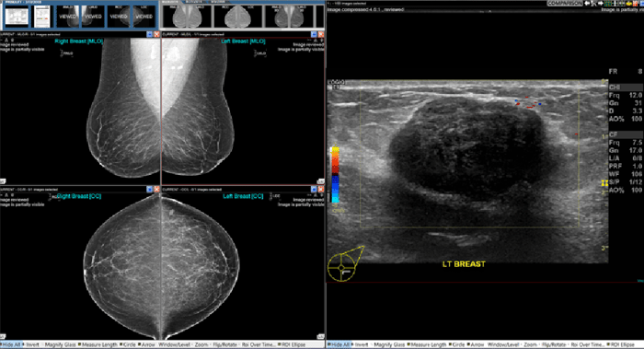Open the second report thumbnail in the primary strip
This screenshot has width=644, height=349.
coord(42,17)
